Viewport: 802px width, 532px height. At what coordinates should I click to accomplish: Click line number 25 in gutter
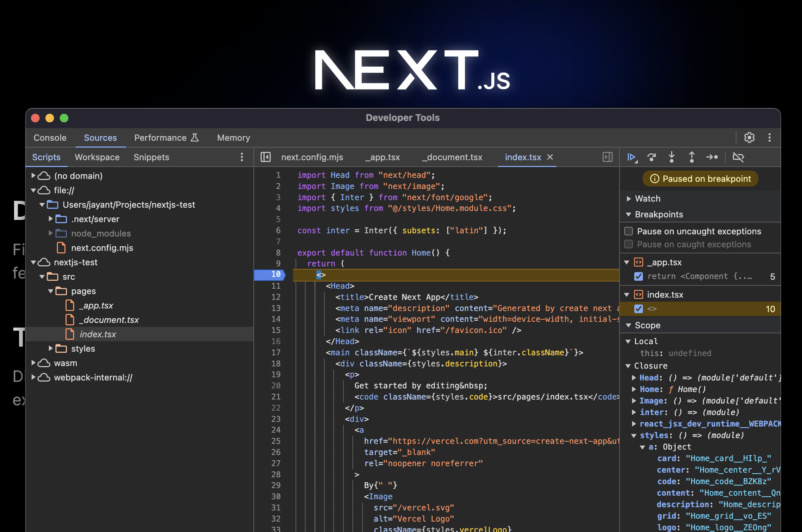pos(276,441)
